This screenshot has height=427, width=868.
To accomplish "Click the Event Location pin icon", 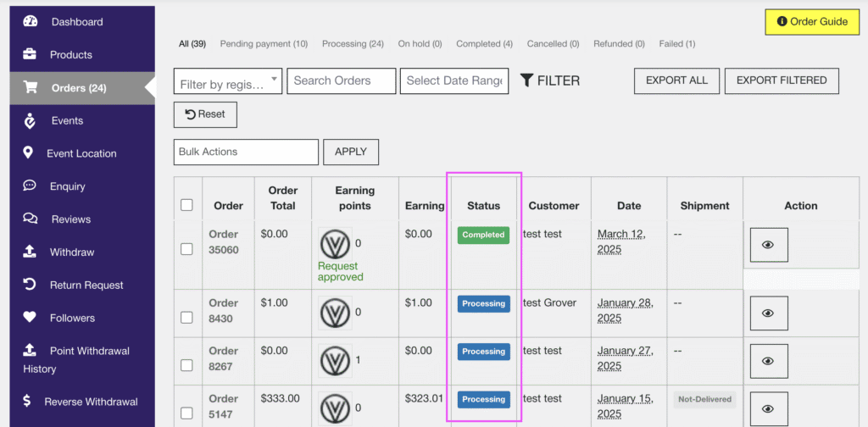I will tap(28, 152).
